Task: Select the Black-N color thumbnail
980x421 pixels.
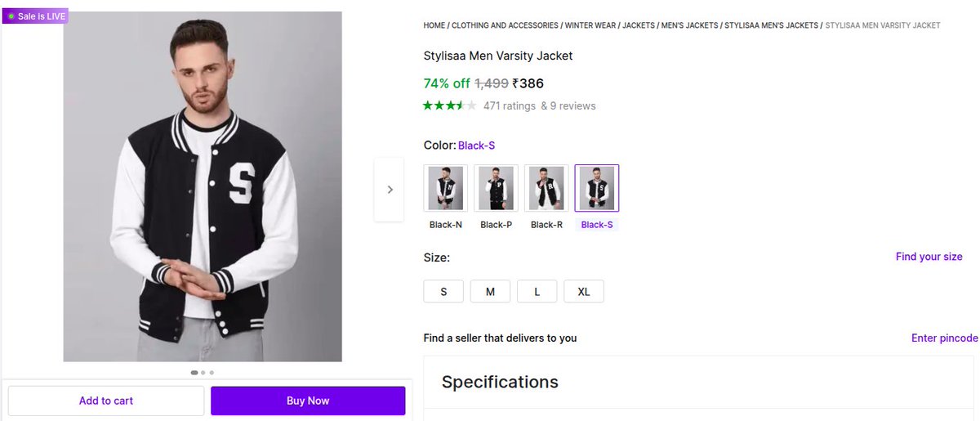Action: click(446, 188)
